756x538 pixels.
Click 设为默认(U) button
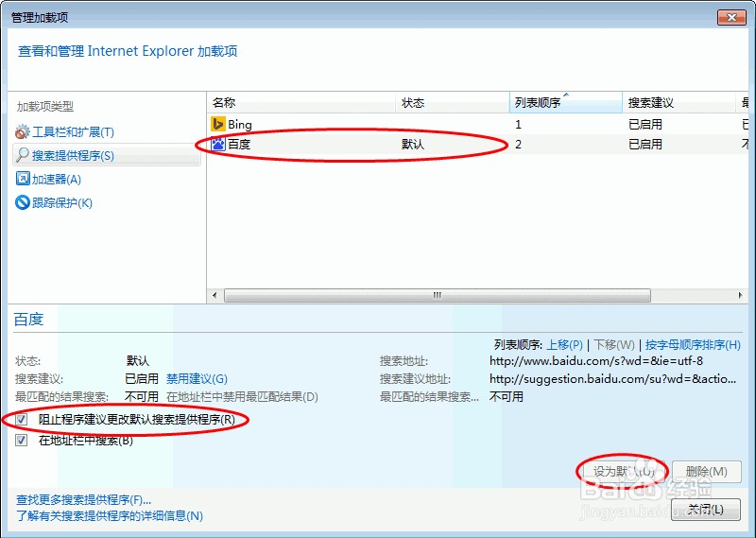(x=624, y=472)
